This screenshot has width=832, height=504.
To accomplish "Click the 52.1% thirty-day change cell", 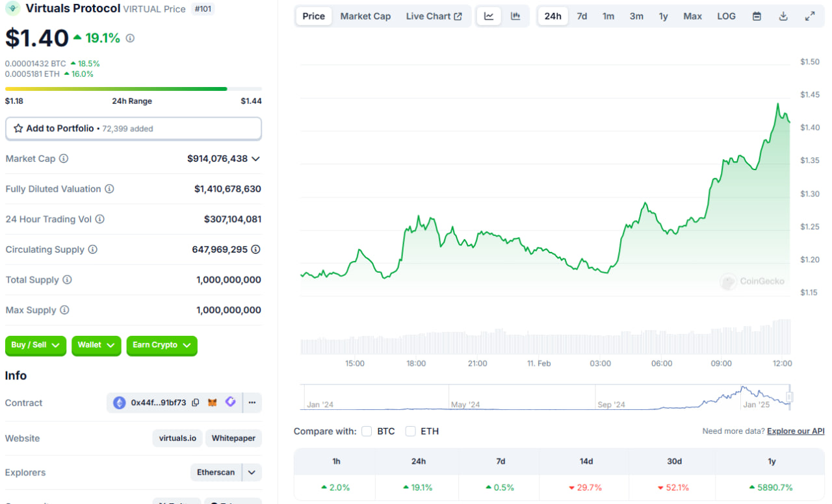I will coord(674,487).
